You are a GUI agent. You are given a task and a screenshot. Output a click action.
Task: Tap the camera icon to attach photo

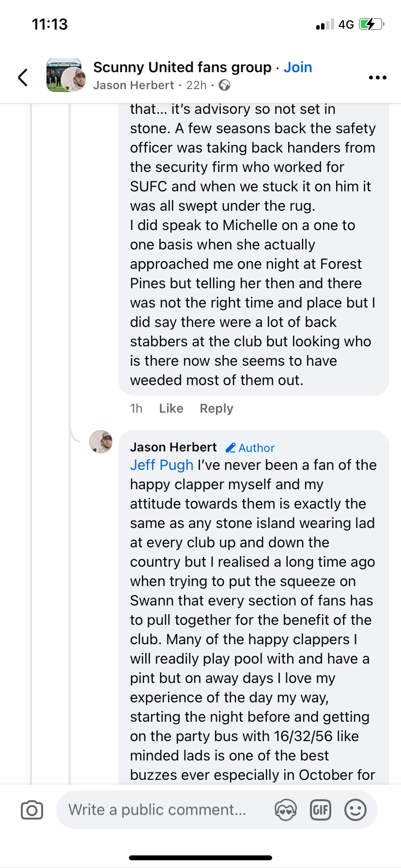32,810
